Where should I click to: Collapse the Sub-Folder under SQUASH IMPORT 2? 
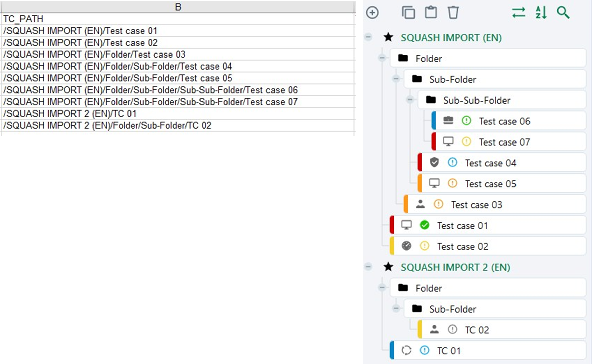tap(396, 309)
